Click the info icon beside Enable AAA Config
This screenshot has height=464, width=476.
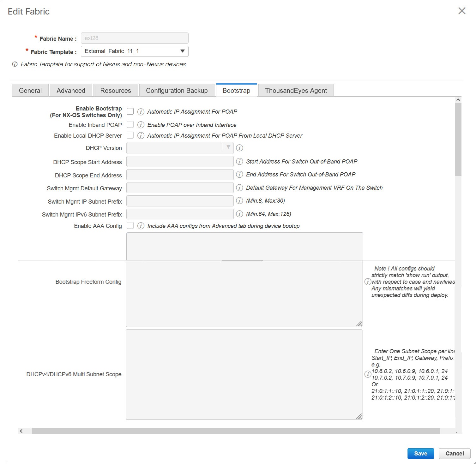(140, 226)
